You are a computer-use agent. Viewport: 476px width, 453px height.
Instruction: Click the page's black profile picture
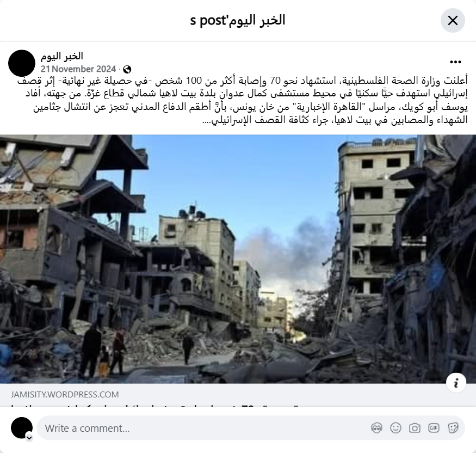[22, 63]
